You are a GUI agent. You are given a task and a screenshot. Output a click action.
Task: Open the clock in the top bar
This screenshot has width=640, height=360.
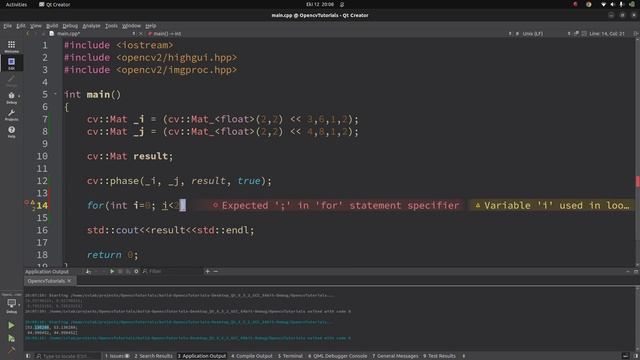[x=320, y=4]
